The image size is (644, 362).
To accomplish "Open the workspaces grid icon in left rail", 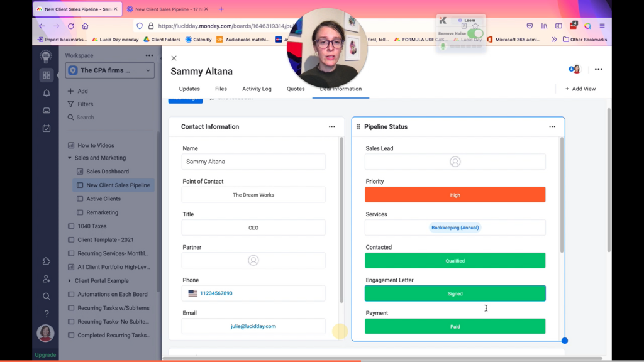I will click(x=47, y=75).
